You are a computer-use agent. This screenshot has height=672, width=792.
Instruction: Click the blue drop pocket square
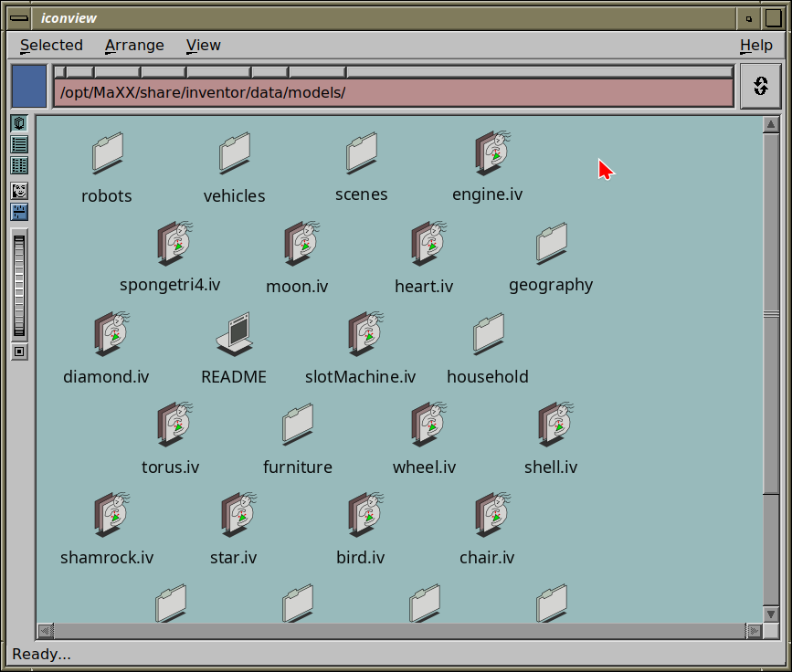(29, 86)
